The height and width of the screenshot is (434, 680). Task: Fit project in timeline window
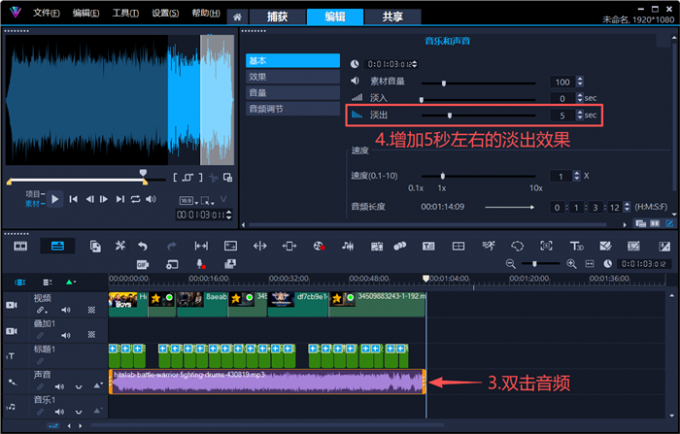(590, 264)
